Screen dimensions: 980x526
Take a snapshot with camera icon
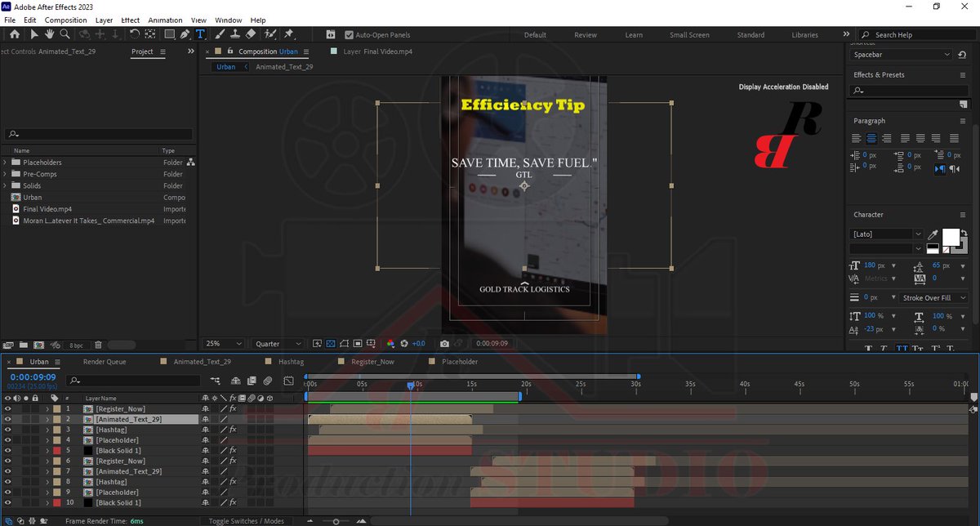tap(444, 344)
